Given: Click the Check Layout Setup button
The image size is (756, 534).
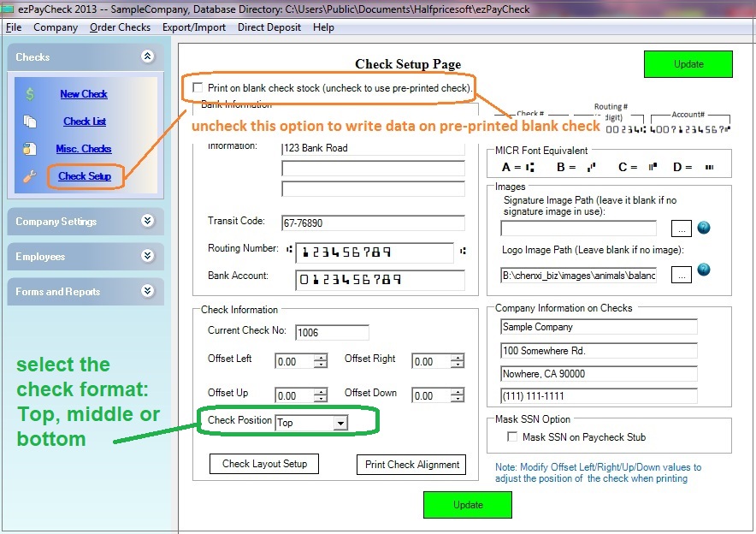Looking at the screenshot, I should 263,463.
